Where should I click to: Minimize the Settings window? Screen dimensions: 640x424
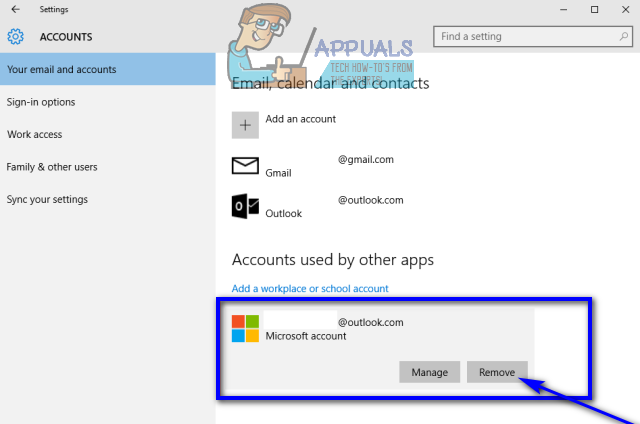point(564,9)
